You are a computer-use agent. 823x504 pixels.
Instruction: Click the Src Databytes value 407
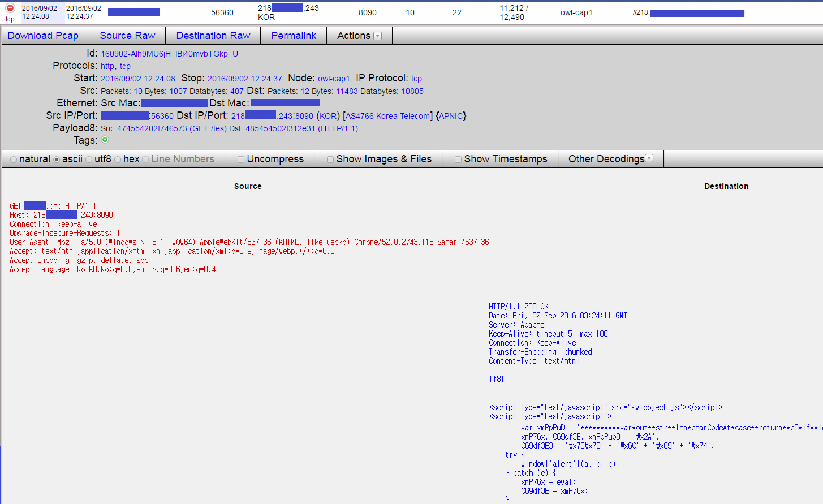(x=236, y=91)
